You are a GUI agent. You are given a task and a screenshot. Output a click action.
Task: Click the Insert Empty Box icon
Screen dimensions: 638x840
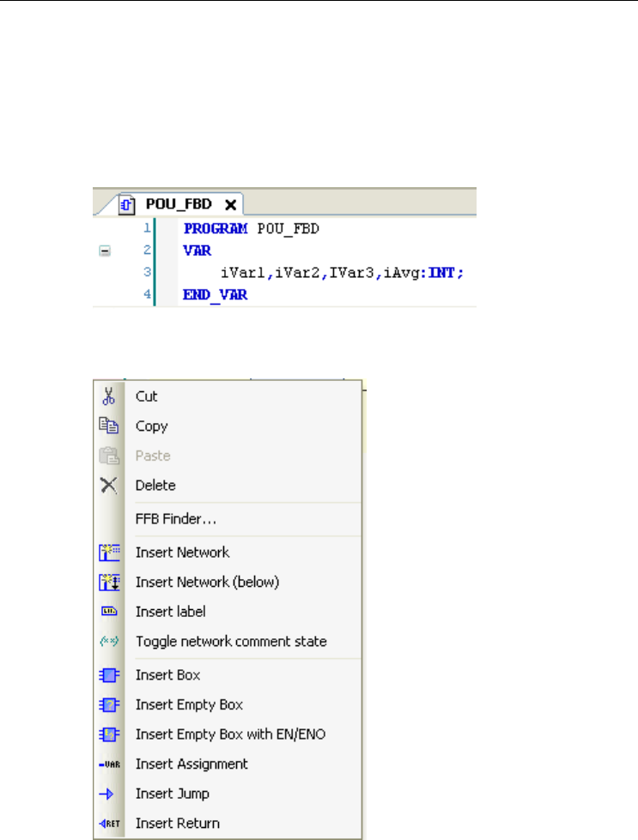[x=109, y=704]
